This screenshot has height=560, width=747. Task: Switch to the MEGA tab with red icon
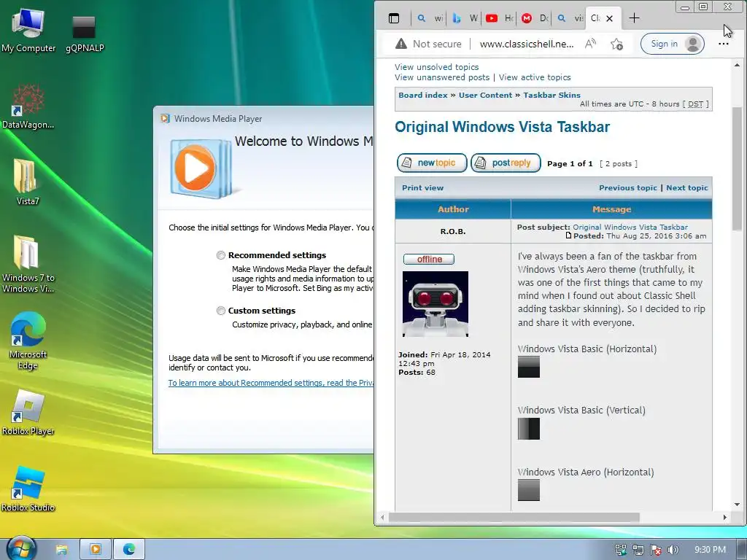(533, 18)
